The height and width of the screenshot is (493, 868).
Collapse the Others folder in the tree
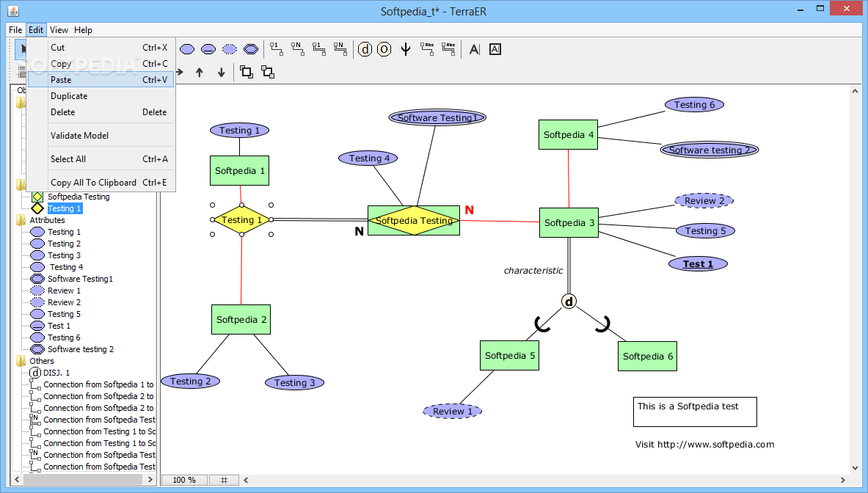(21, 361)
